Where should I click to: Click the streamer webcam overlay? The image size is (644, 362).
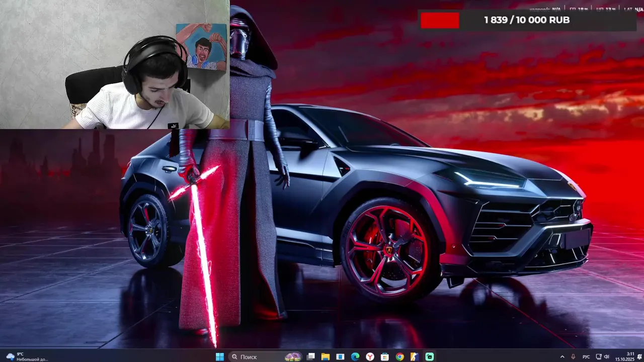point(115,64)
